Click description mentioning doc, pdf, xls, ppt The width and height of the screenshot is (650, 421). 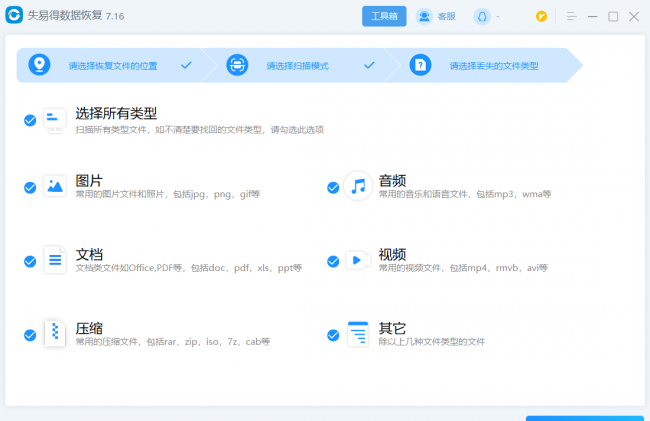(x=189, y=268)
